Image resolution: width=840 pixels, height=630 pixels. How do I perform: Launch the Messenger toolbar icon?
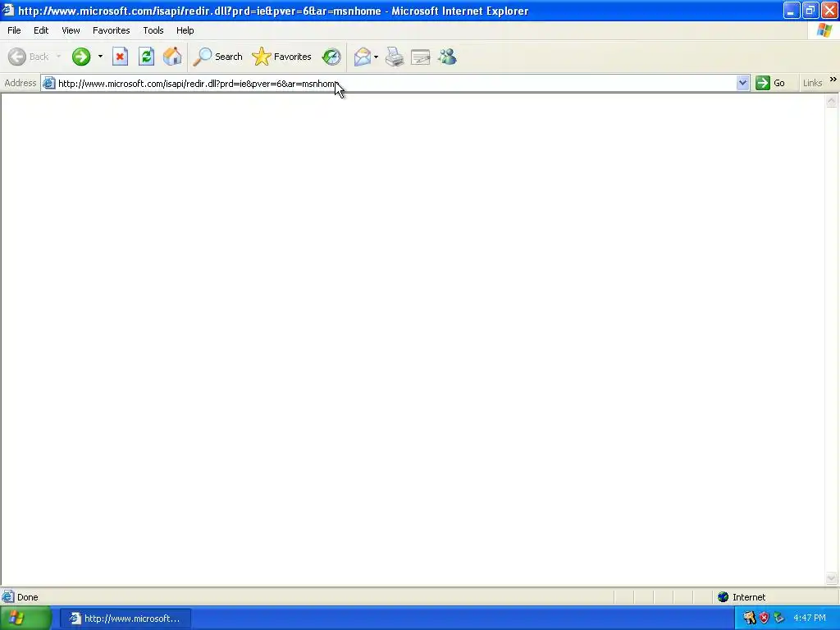click(x=447, y=57)
